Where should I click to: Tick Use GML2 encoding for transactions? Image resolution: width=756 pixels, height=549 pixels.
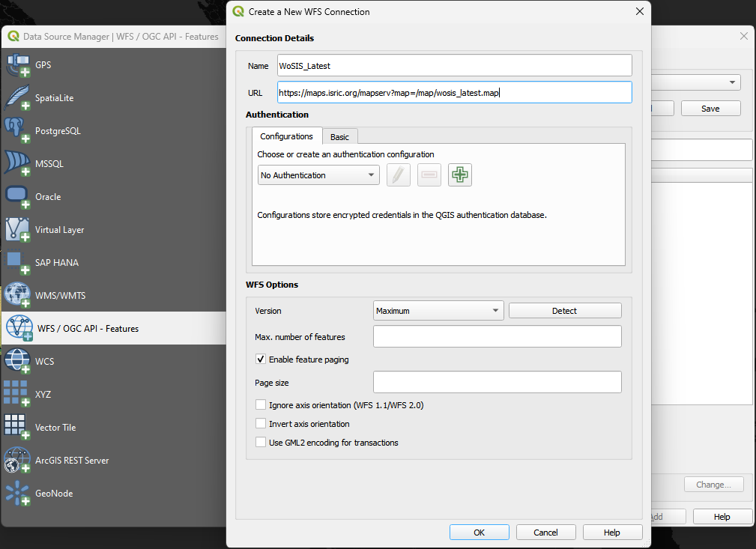(261, 443)
